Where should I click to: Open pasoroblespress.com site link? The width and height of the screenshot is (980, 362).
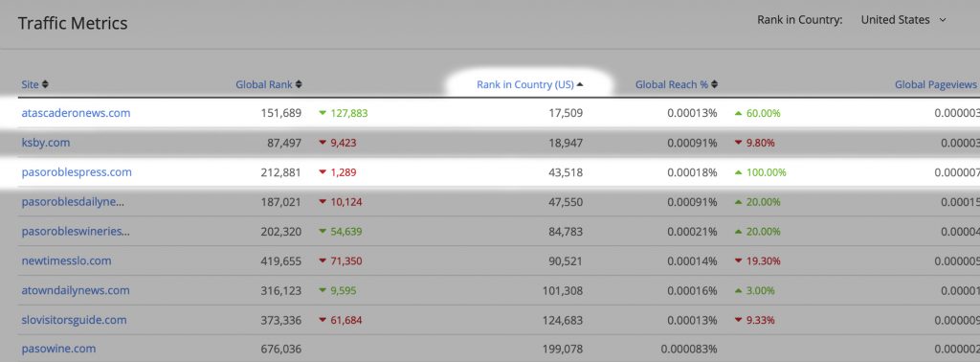pos(77,172)
